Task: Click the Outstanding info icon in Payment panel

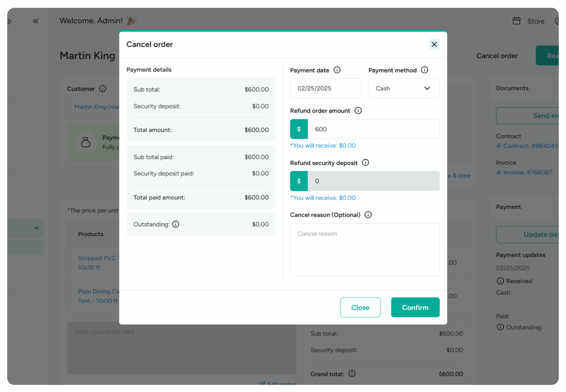Action: coord(501,327)
